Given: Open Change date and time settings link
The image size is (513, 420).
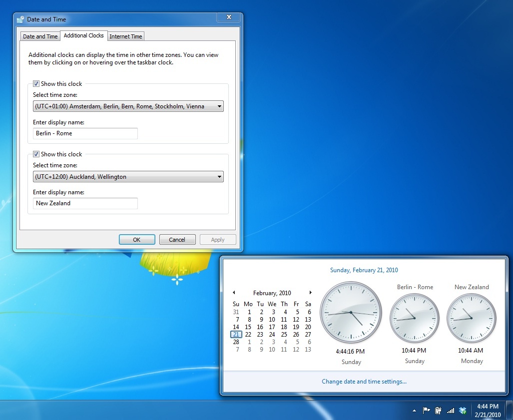Looking at the screenshot, I should pos(364,382).
